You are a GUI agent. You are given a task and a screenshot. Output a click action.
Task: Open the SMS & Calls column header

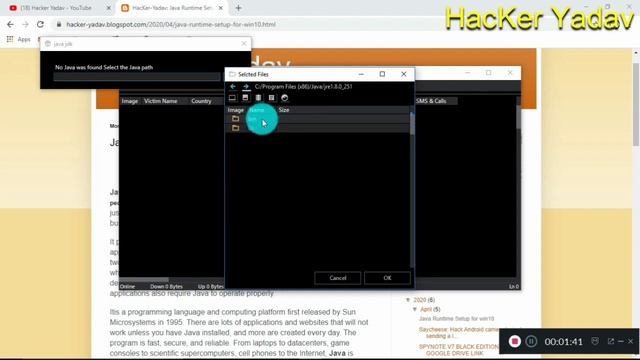(431, 101)
